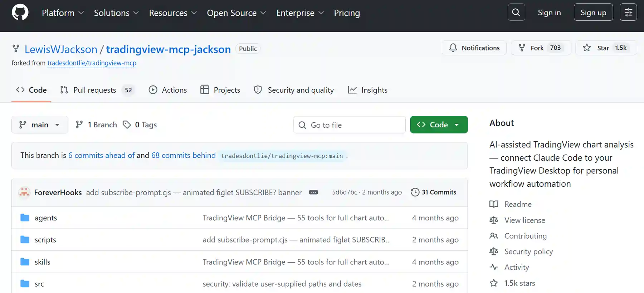Image resolution: width=644 pixels, height=293 pixels.
Task: Focus the Go to file search field
Action: 349,124
